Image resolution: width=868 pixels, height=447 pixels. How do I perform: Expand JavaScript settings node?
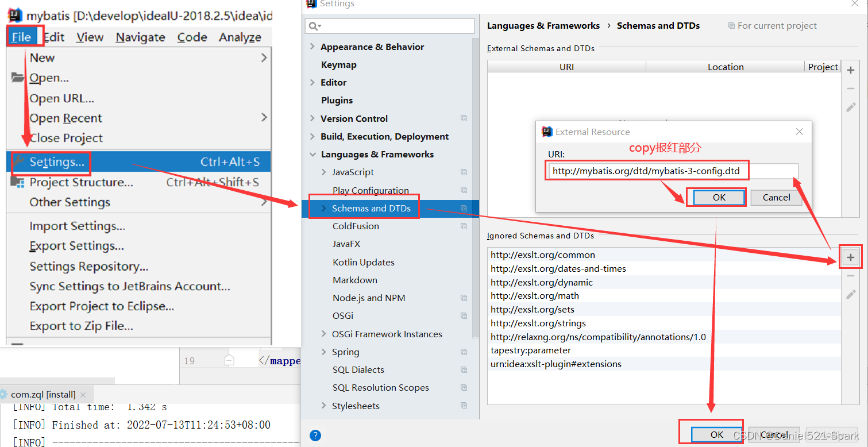coord(324,172)
